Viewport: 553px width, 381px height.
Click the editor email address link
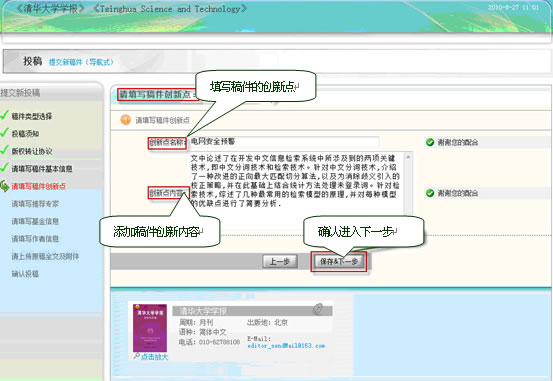(286, 346)
